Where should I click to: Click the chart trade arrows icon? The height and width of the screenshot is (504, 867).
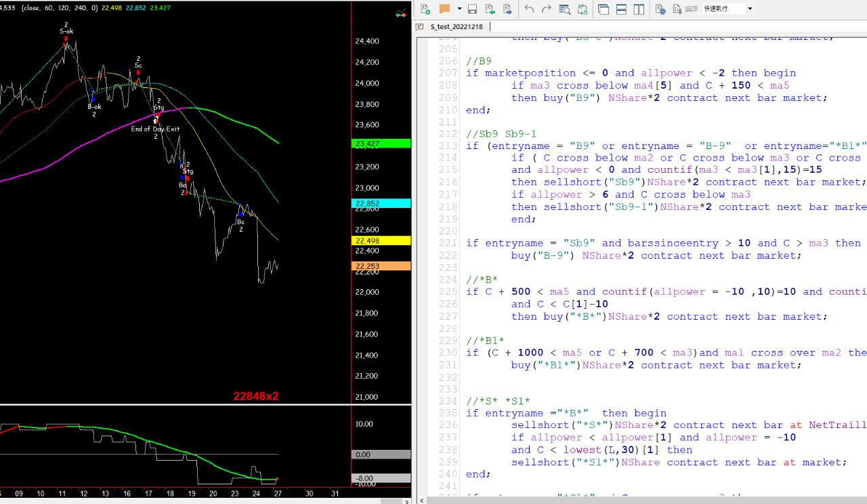tap(402, 12)
